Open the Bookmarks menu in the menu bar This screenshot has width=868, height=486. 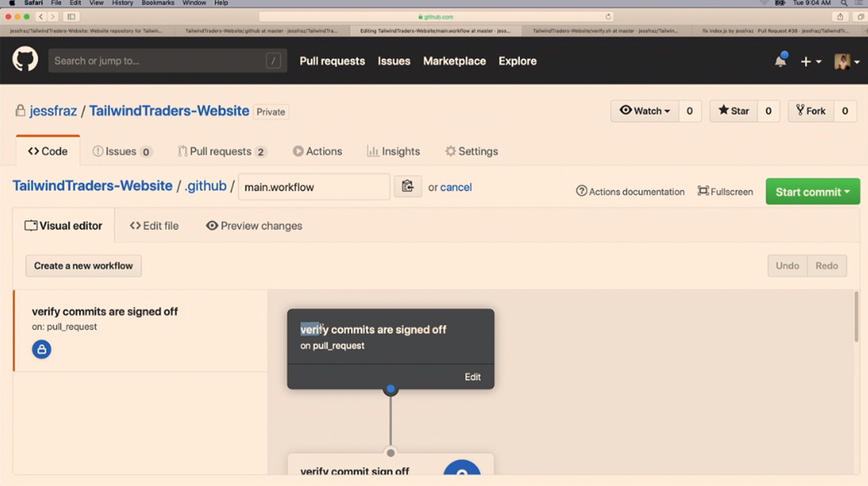[x=157, y=3]
